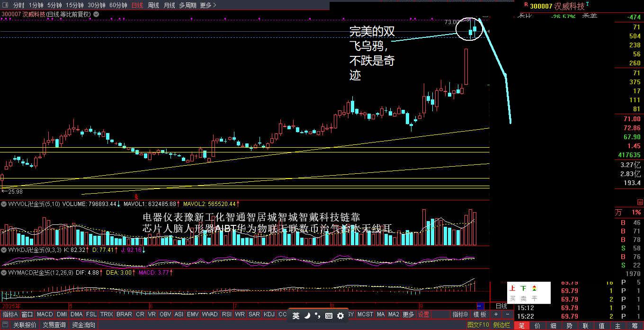Apply the DMI indicator

tap(62, 314)
